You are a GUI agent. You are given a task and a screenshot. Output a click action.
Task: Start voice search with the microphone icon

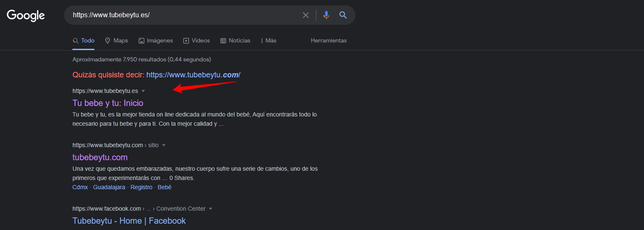[326, 15]
